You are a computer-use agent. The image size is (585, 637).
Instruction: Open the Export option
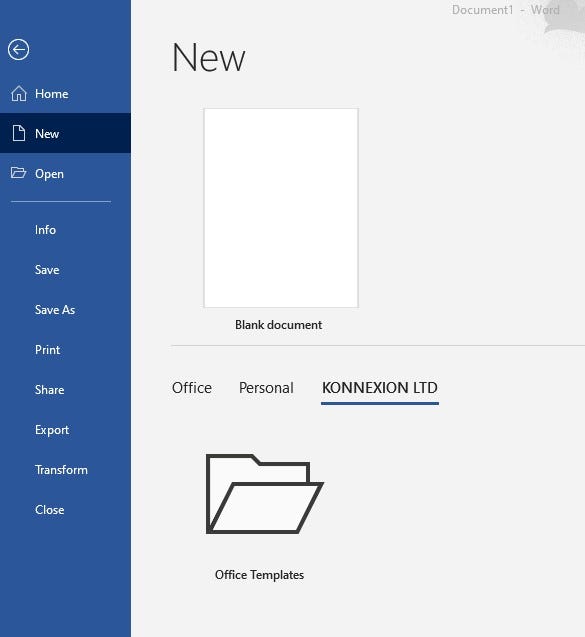(65, 430)
